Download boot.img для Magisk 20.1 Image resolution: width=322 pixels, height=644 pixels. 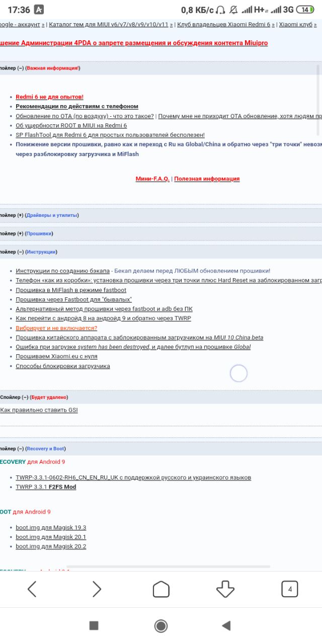(x=51, y=537)
